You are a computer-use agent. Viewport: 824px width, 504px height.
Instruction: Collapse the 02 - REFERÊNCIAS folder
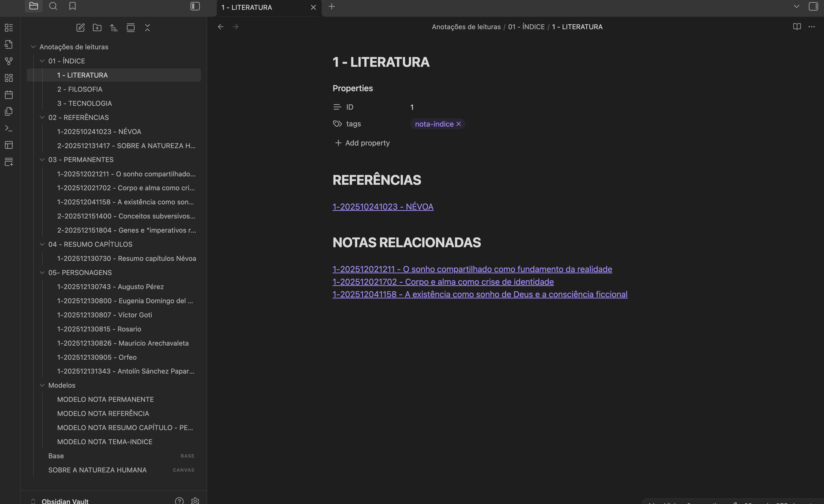(x=42, y=117)
